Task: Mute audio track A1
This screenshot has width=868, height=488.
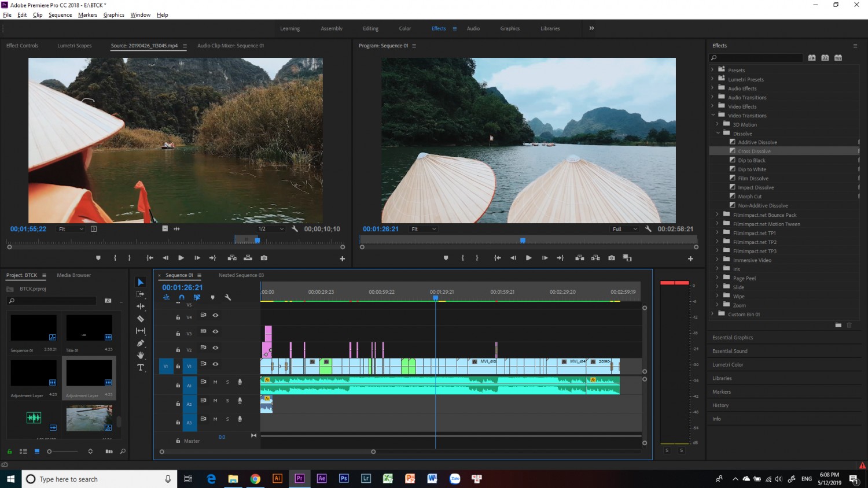Action: click(x=215, y=382)
